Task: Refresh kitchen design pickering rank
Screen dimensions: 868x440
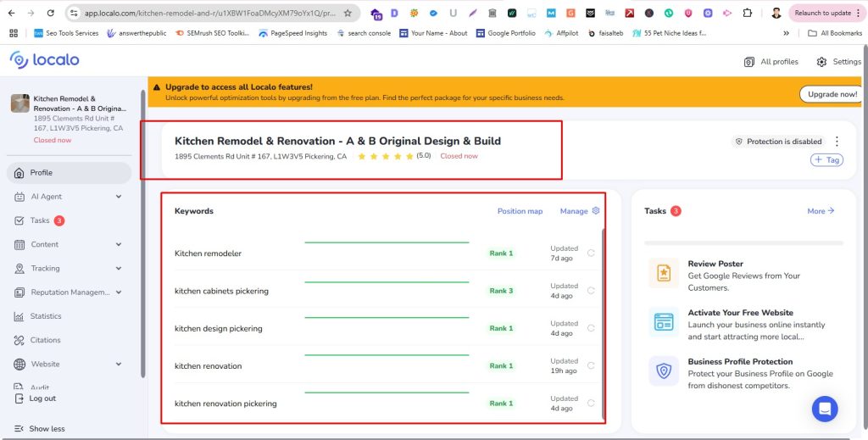Action: tap(591, 328)
